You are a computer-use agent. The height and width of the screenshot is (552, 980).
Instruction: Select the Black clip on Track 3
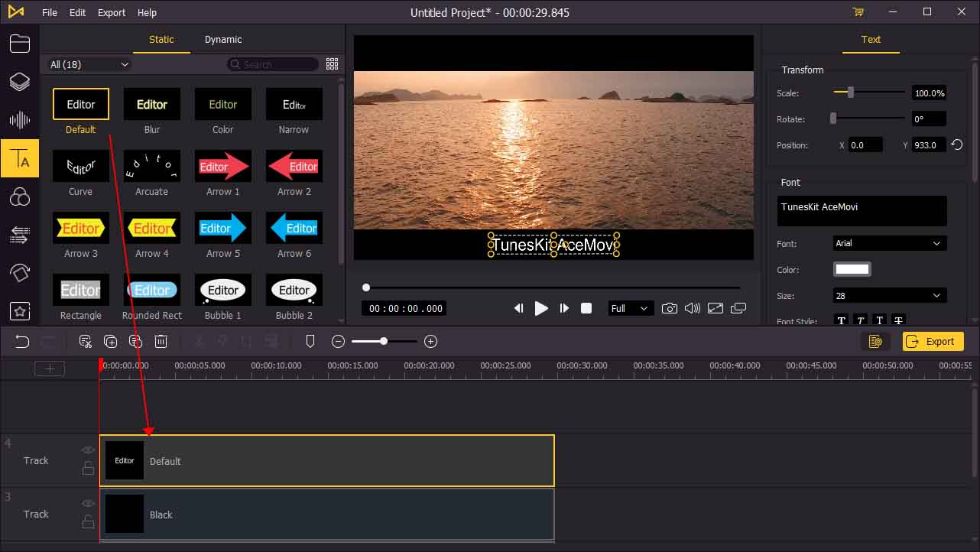click(x=327, y=515)
